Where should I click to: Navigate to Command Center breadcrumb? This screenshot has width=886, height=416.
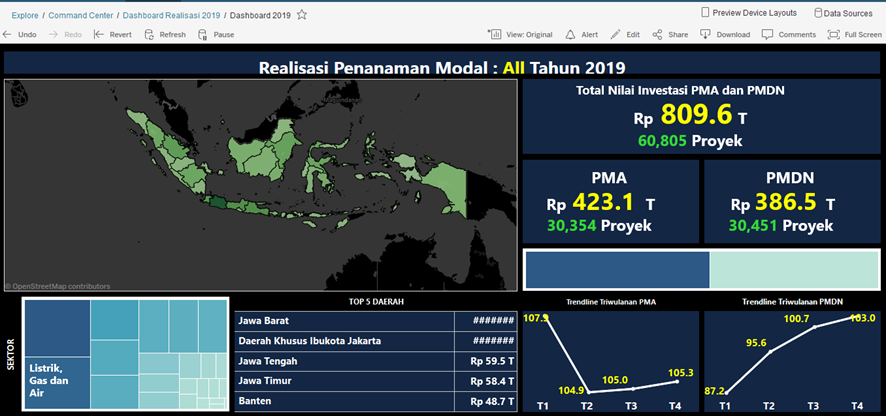point(82,16)
